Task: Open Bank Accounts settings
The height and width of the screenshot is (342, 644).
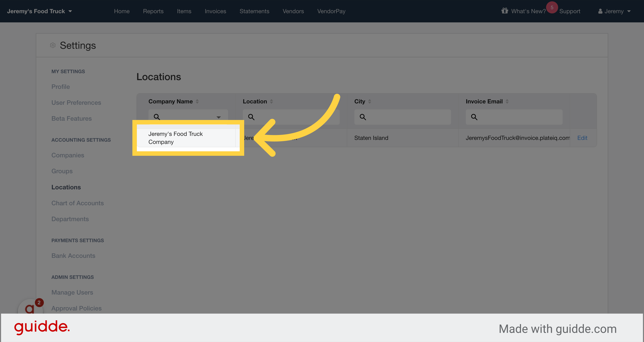Action: click(73, 256)
